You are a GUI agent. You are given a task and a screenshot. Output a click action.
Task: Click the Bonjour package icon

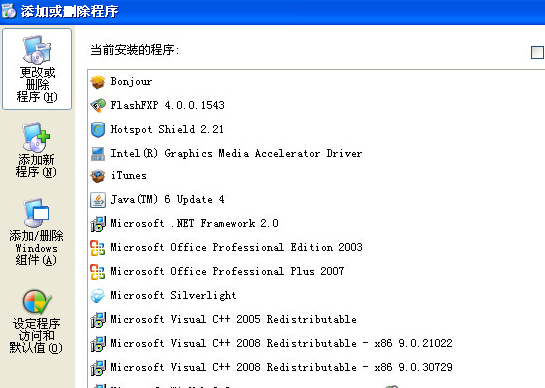click(98, 82)
